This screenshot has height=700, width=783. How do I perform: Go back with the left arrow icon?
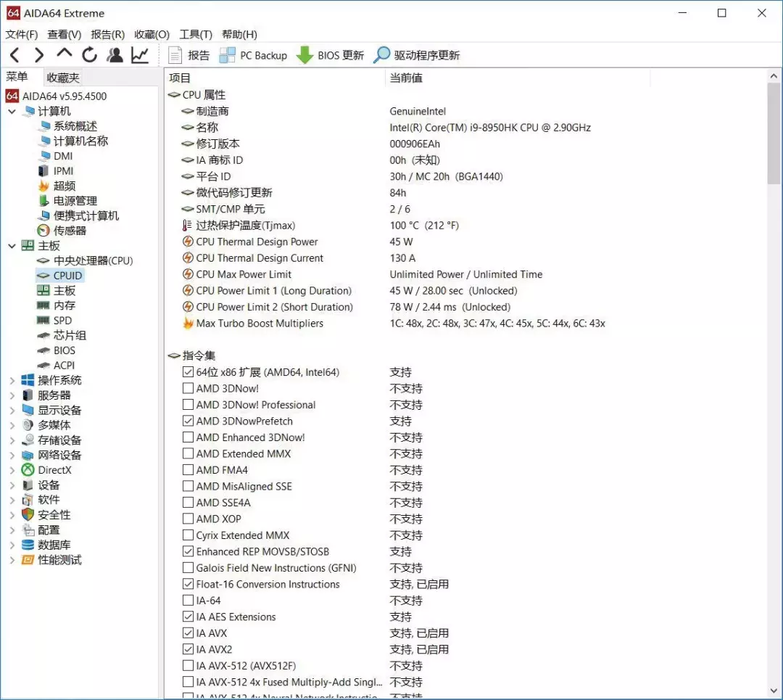click(x=14, y=55)
